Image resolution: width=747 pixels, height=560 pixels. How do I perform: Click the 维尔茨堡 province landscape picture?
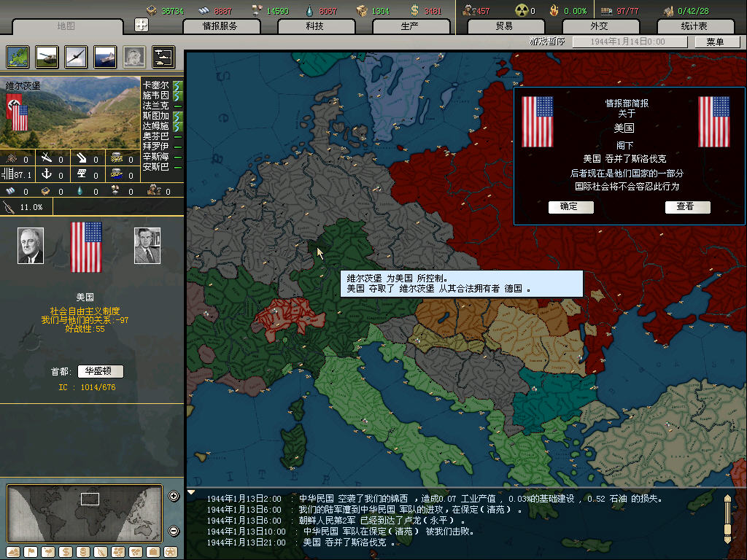coord(70,113)
